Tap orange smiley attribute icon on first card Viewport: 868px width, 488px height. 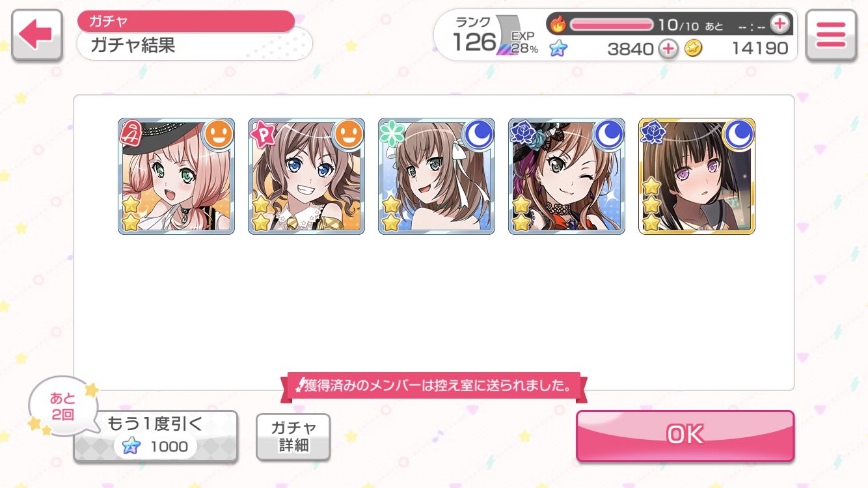(x=219, y=134)
